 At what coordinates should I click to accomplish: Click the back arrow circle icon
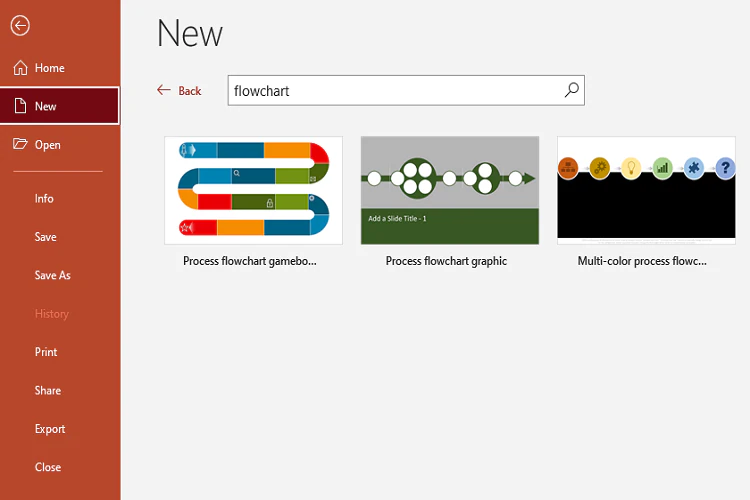[x=20, y=27]
